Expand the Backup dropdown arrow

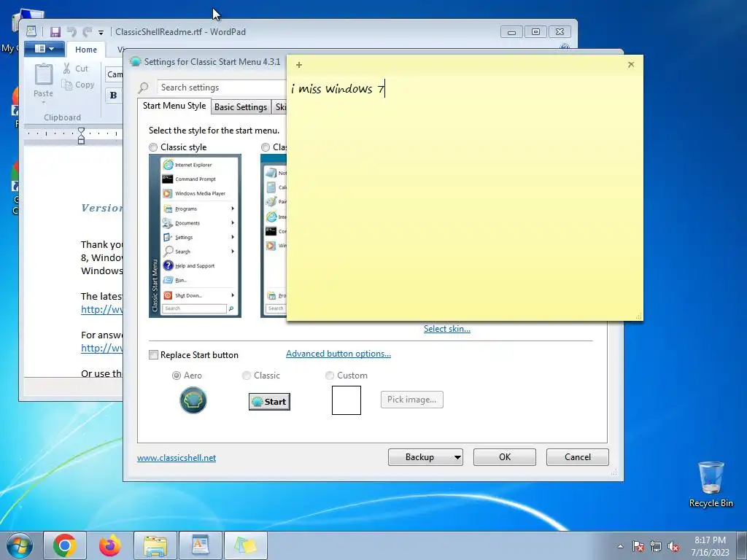(457, 457)
